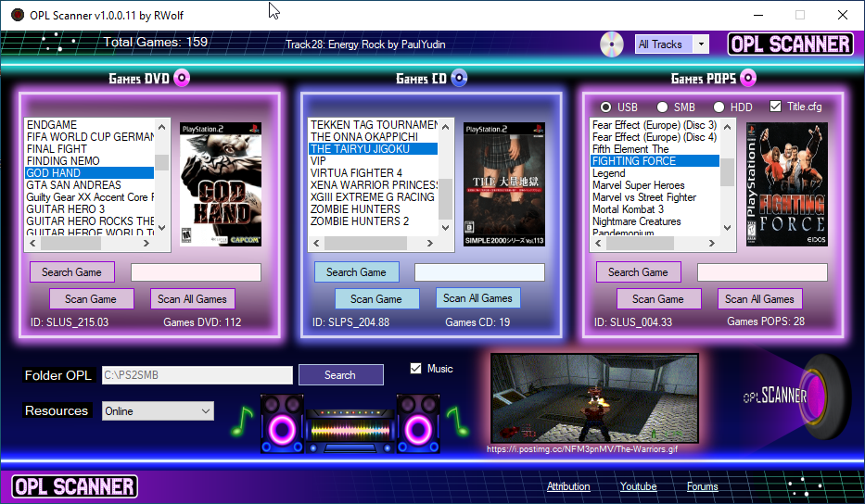The width and height of the screenshot is (865, 504).
Task: Click the God Hand cover art
Action: pos(221,184)
